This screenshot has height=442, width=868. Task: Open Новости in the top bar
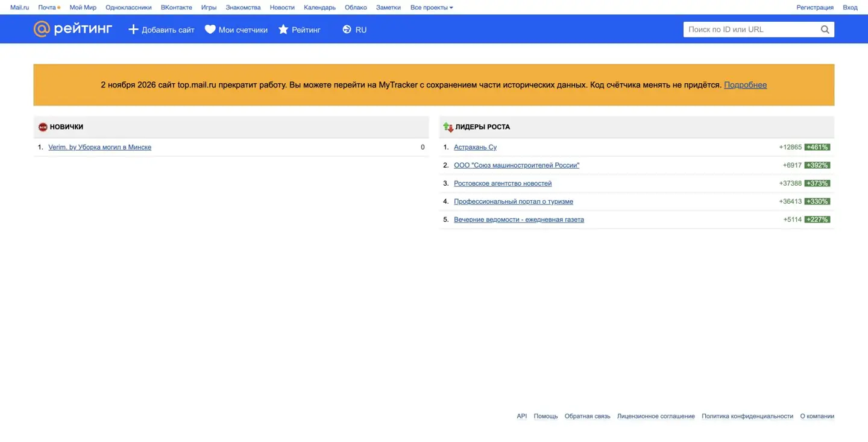(282, 8)
